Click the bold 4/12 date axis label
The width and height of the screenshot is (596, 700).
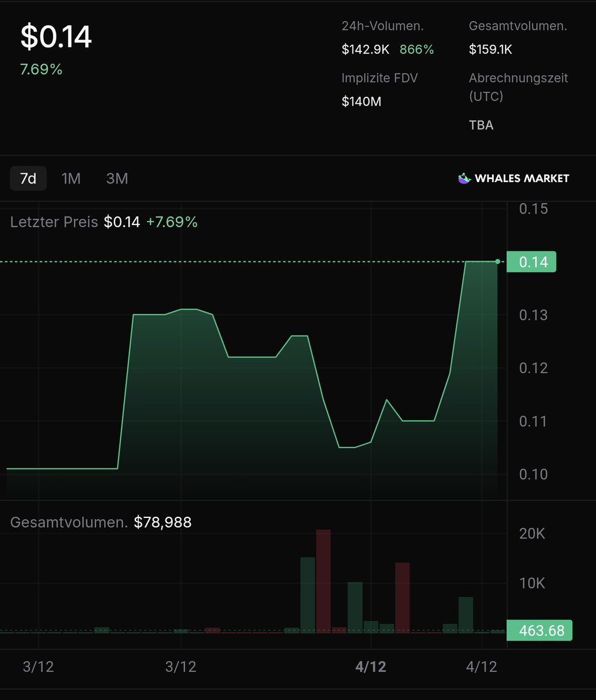pyautogui.click(x=371, y=666)
